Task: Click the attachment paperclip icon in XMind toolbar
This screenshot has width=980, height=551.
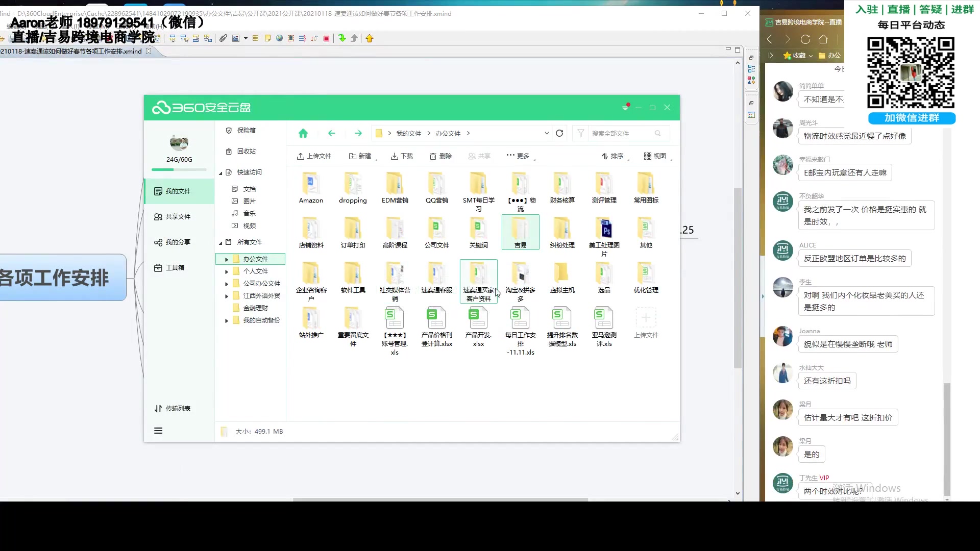Action: 223,38
